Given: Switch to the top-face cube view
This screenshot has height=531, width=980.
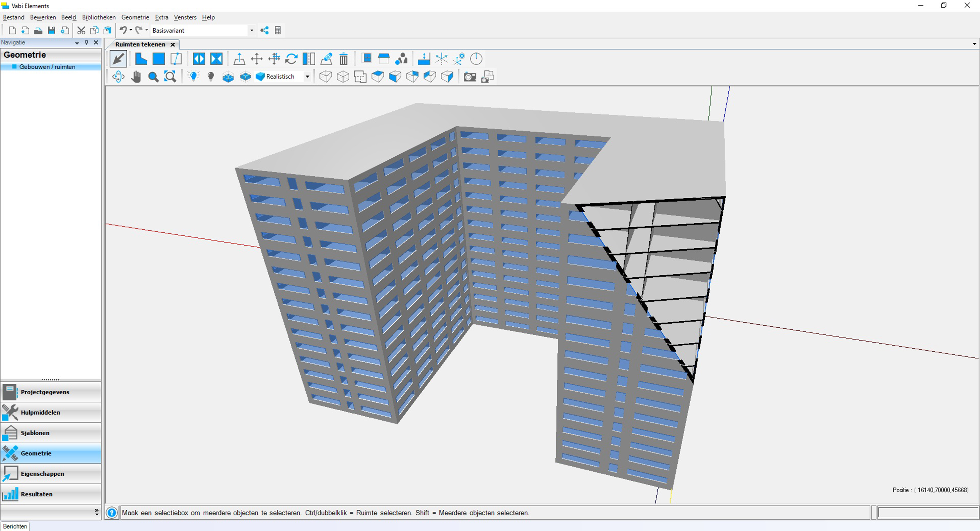Looking at the screenshot, I should [377, 77].
